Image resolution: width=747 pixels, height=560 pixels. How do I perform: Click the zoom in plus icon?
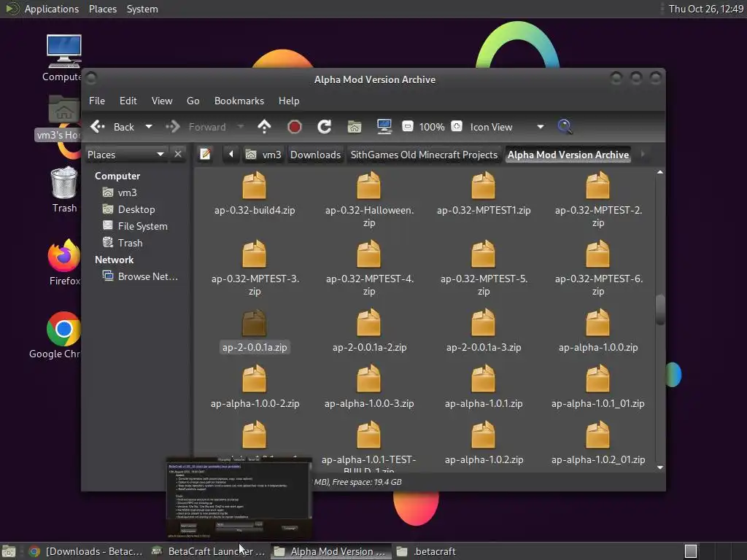(456, 127)
